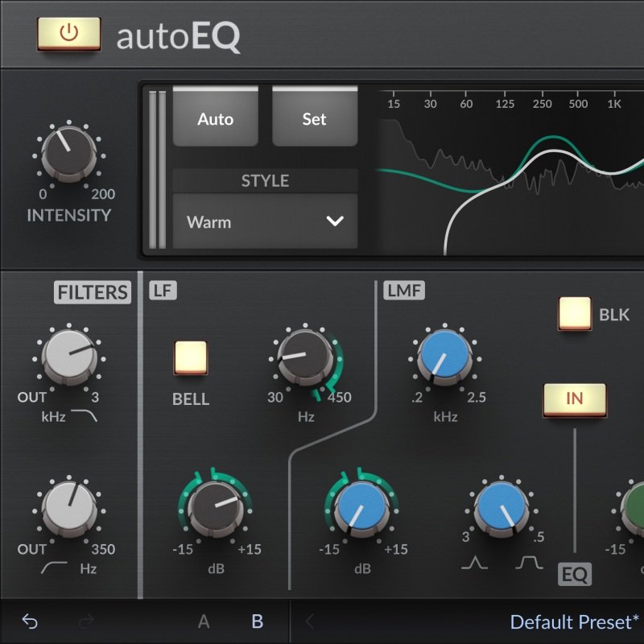Click the Intensity knob

point(69,154)
